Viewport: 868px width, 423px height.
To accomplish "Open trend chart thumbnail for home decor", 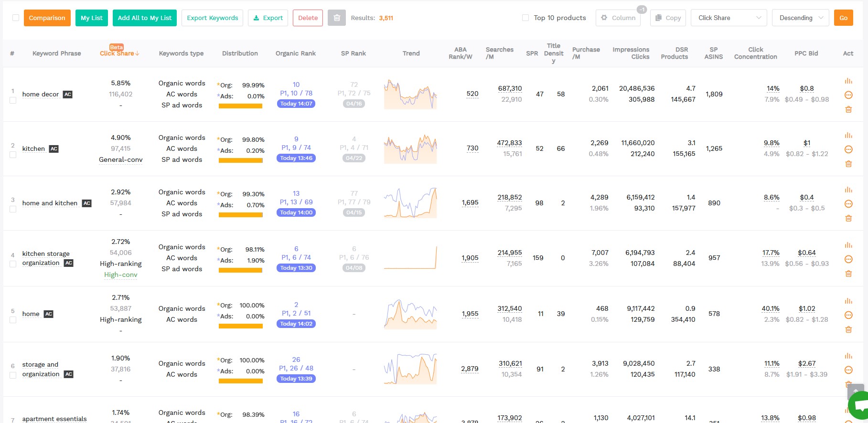I will [410, 94].
